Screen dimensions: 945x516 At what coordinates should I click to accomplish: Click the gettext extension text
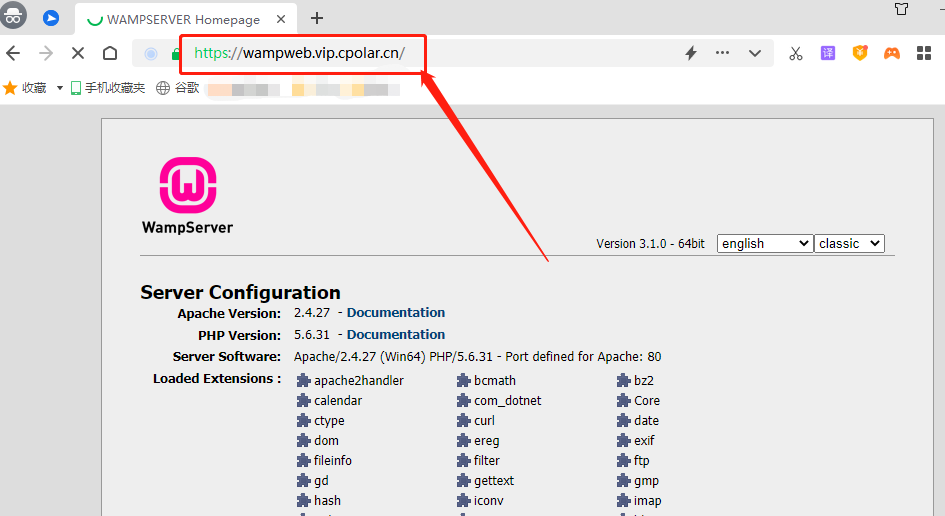point(494,481)
